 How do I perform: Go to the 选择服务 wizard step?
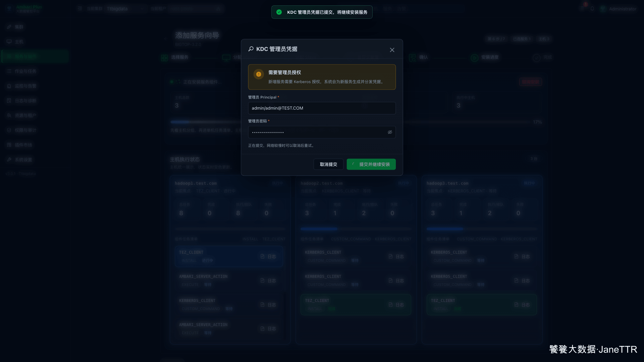click(x=175, y=58)
